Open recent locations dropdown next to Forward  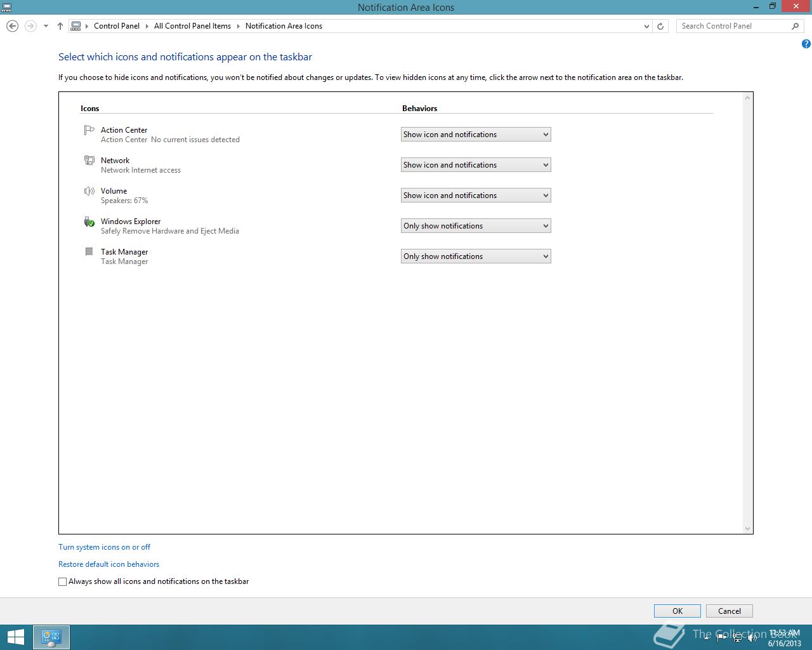click(x=46, y=26)
